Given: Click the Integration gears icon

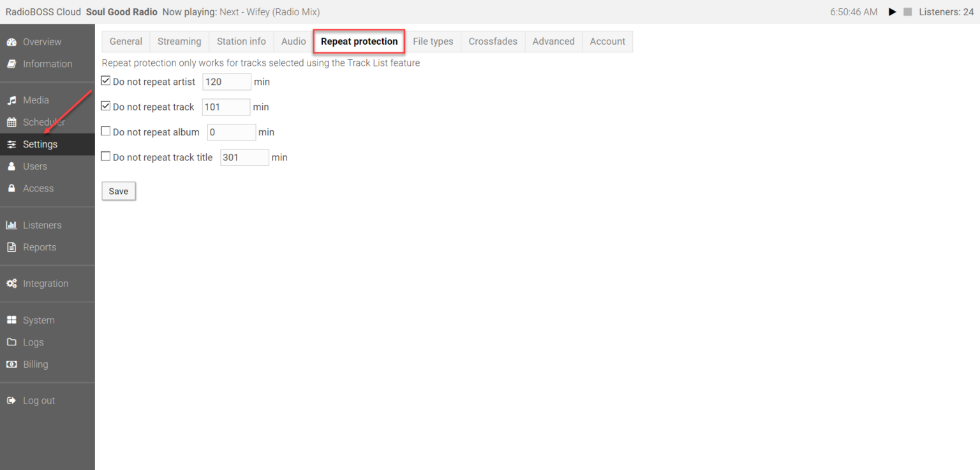Looking at the screenshot, I should [11, 284].
